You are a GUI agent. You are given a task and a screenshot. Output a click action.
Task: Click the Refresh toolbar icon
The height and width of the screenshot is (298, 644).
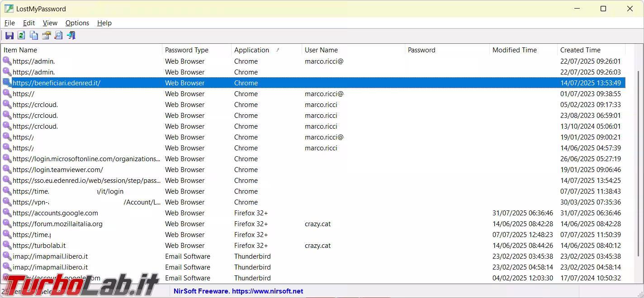[x=21, y=36]
